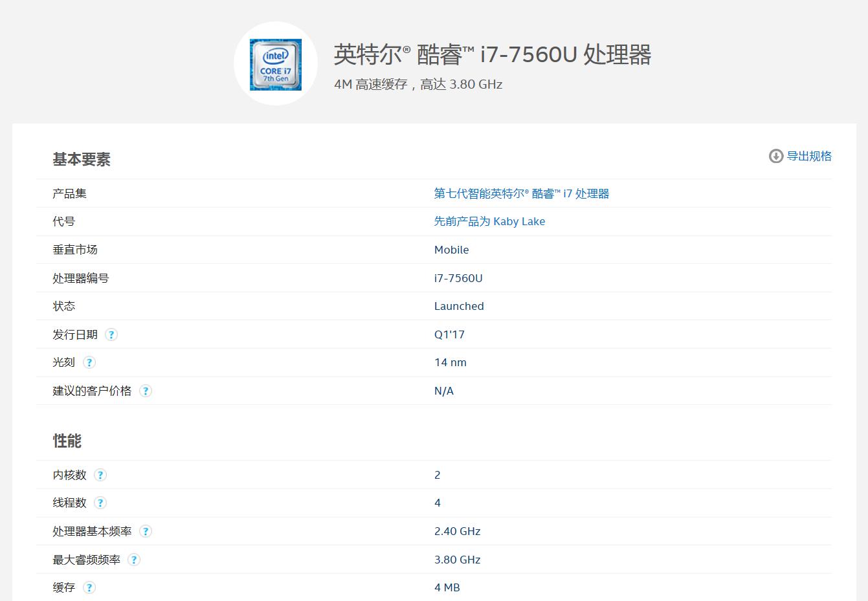The width and height of the screenshot is (868, 601).
Task: Open 先前产品为 Kaby Lake link
Action: 489,221
